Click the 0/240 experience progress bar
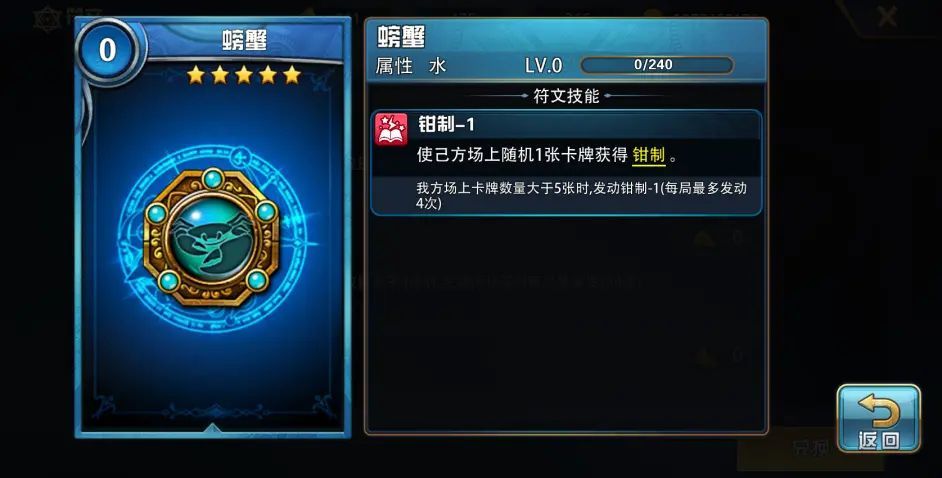 coord(657,65)
